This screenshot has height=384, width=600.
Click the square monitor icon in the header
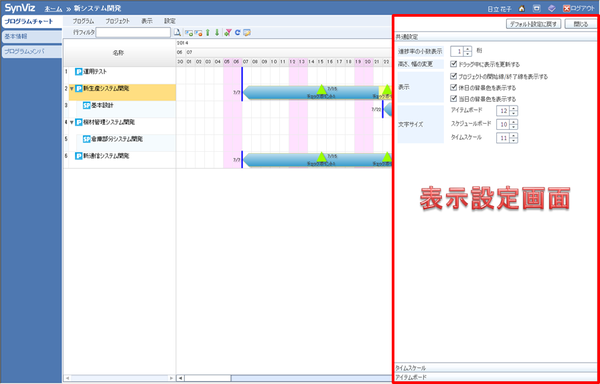537,8
